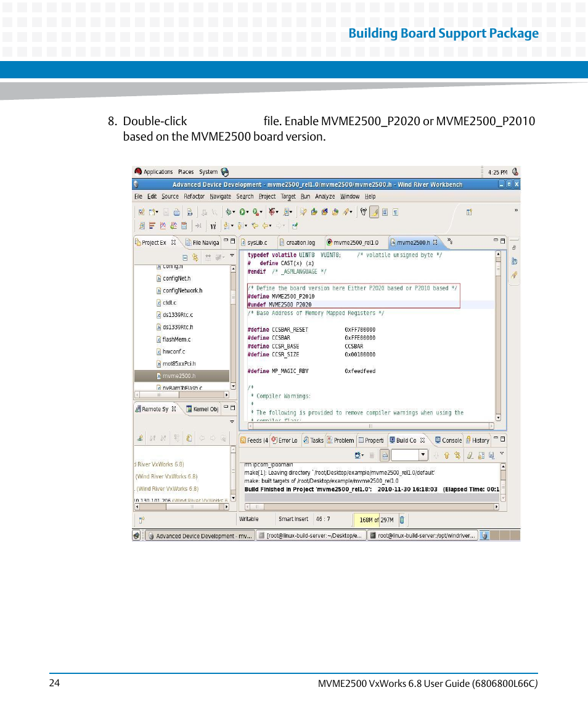Select flashMem.c in project tree
The width and height of the screenshot is (588, 706).
173,340
